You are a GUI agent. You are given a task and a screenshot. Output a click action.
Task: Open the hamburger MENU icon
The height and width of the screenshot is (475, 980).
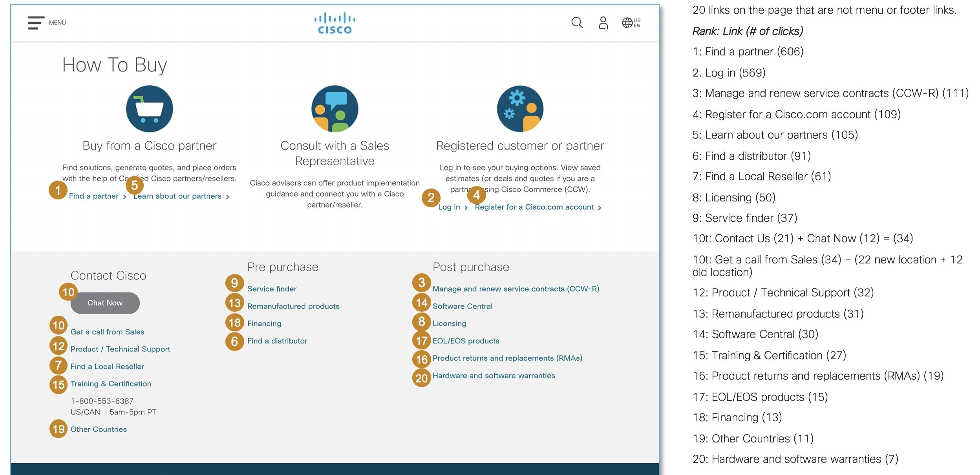click(36, 23)
